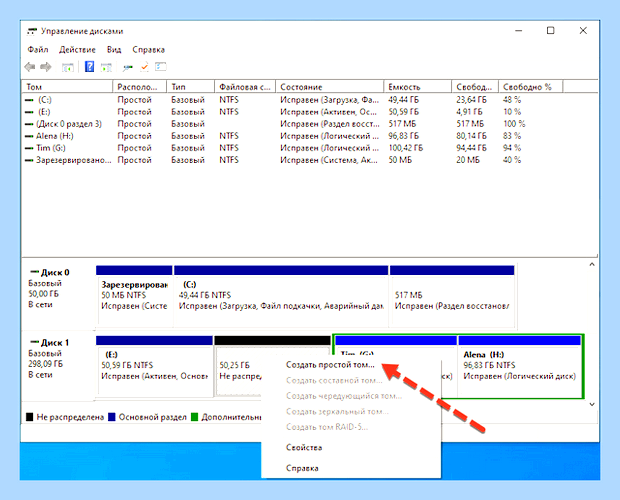
Task: Sort by the Том column header
Action: pyautogui.click(x=67, y=87)
